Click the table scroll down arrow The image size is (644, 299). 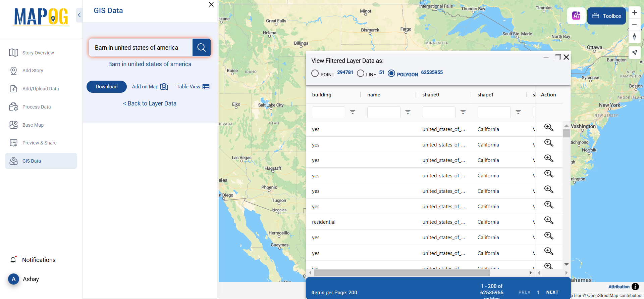pos(567,264)
